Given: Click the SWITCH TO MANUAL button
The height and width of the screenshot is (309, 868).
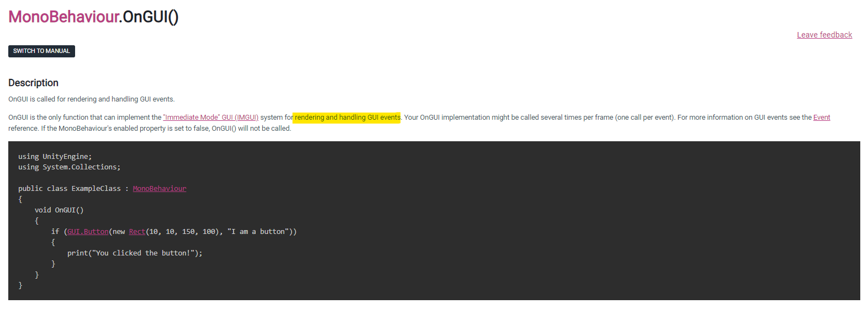Looking at the screenshot, I should 41,51.
